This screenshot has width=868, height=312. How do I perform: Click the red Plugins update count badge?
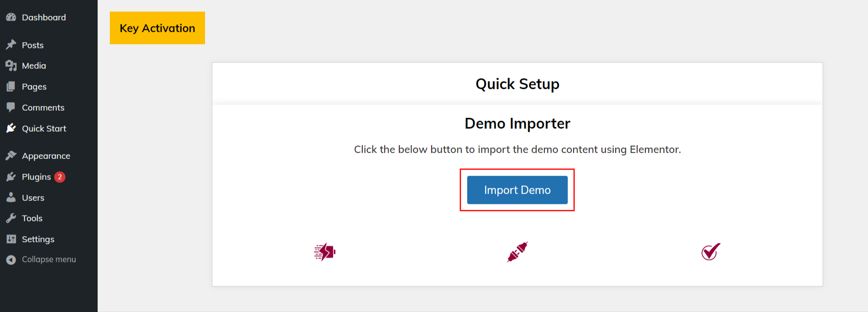pyautogui.click(x=60, y=177)
